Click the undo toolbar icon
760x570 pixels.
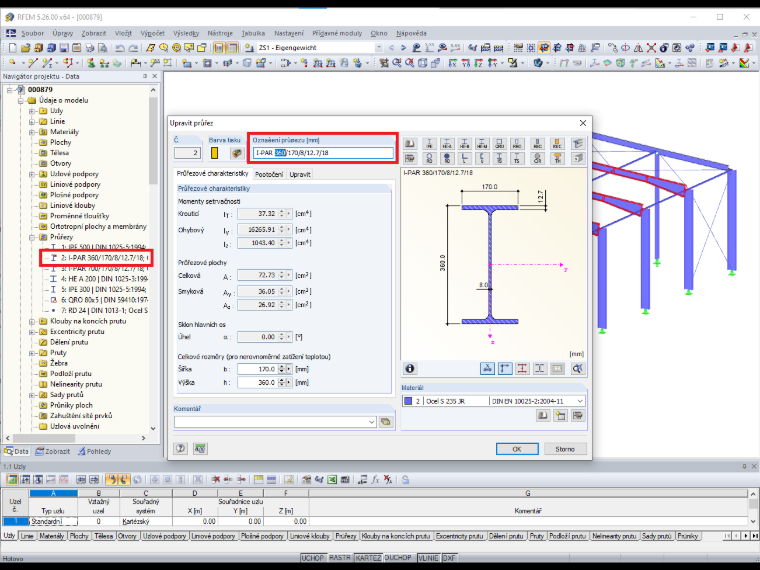[x=120, y=48]
